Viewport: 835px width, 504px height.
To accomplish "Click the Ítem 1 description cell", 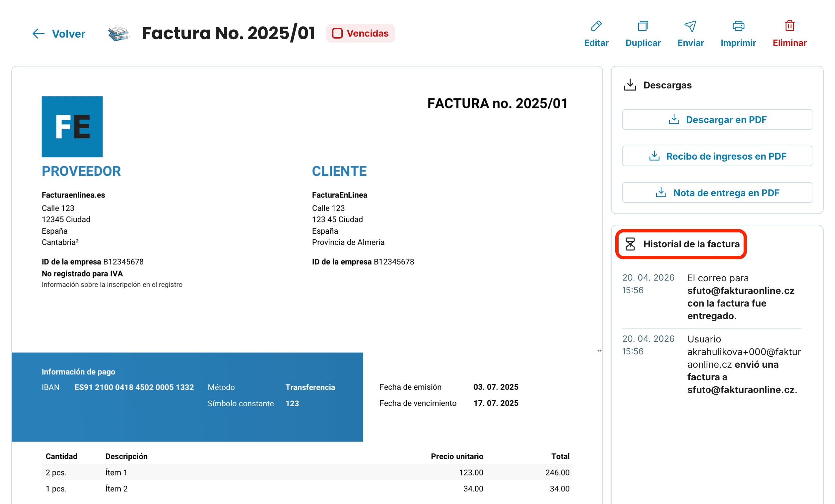I will 116,472.
